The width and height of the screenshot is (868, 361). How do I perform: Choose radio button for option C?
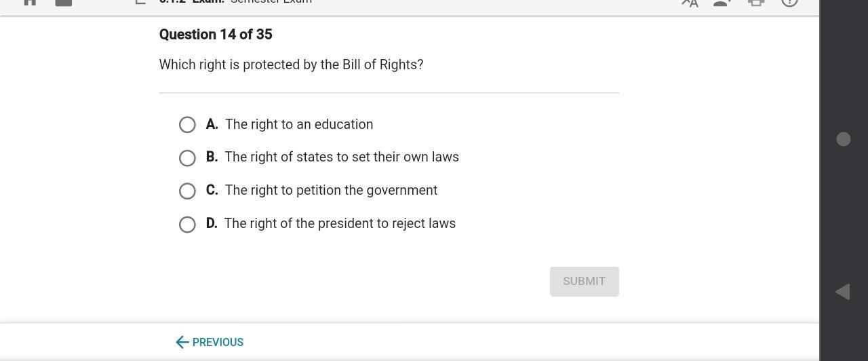(x=187, y=191)
